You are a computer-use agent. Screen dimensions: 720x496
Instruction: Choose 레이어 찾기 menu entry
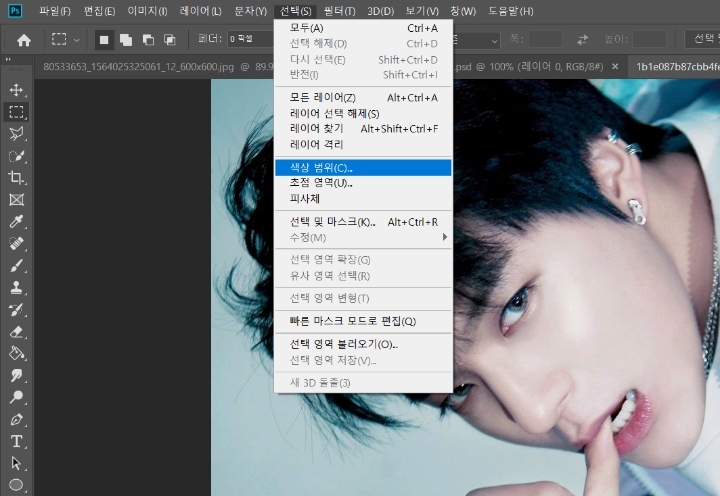tap(363, 129)
